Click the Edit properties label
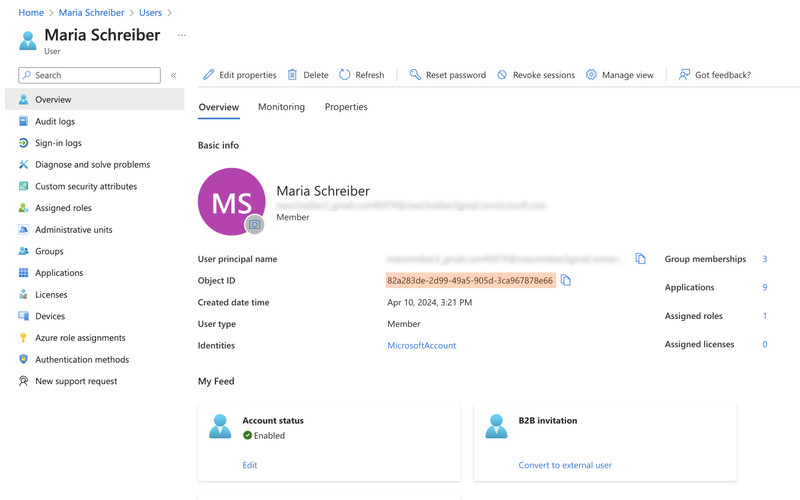The width and height of the screenshot is (800, 500). (247, 75)
